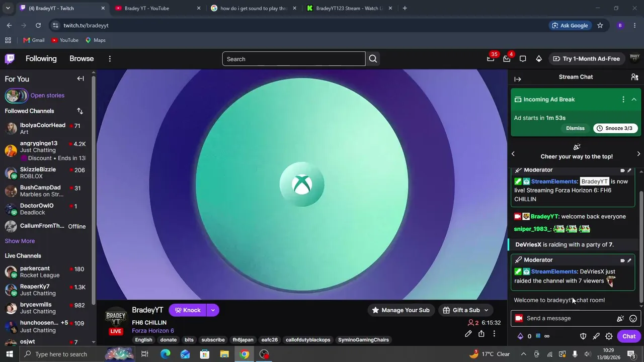Click the Knock button

[x=187, y=310]
